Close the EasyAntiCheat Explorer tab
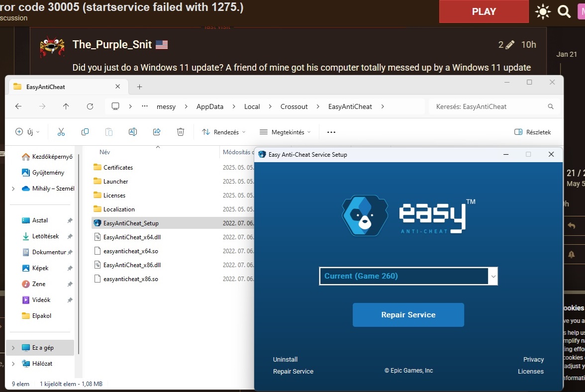585x392 pixels. [x=117, y=87]
